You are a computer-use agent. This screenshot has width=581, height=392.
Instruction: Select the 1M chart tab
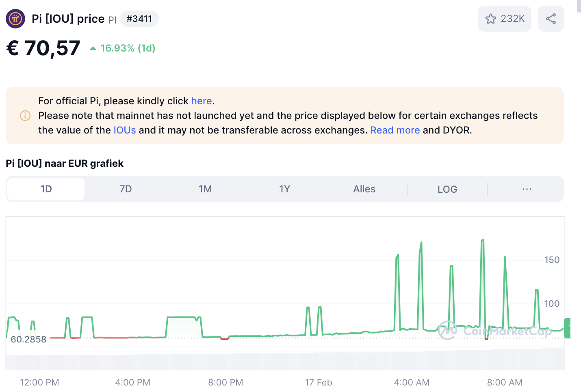click(205, 189)
